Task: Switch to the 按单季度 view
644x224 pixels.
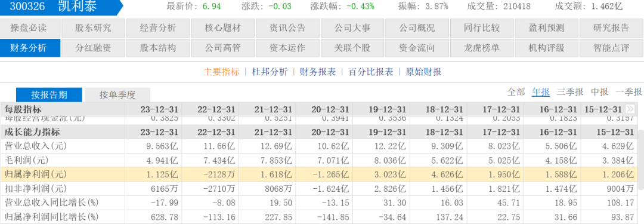Action: coord(117,95)
